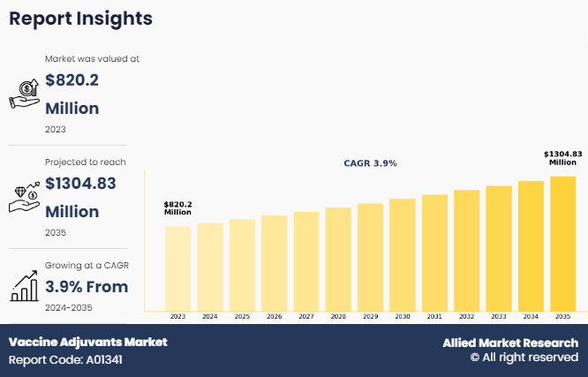Select the 2032 chart bar
Image resolution: width=588 pixels, height=377 pixels.
466,250
